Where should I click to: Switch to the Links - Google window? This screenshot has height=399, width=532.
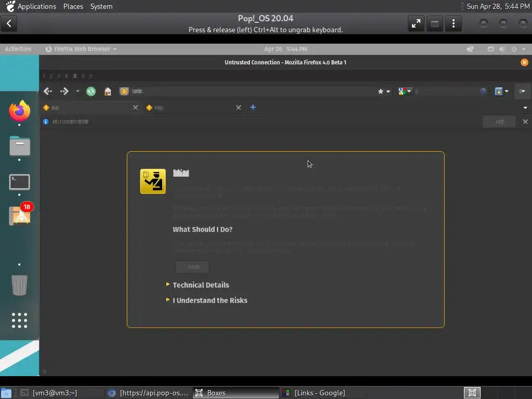click(x=323, y=393)
